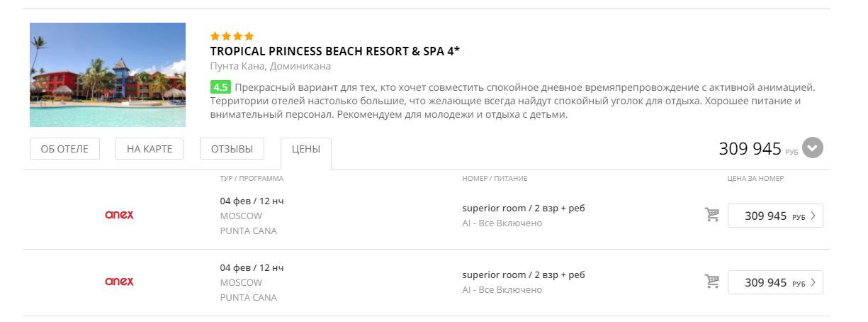
Task: Click the hotel description paragraph text
Action: [x=513, y=101]
